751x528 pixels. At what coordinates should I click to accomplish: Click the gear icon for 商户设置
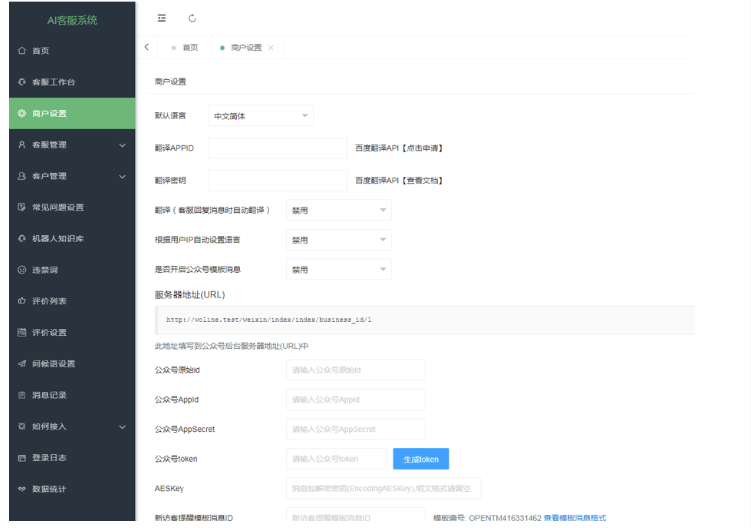coord(22,114)
